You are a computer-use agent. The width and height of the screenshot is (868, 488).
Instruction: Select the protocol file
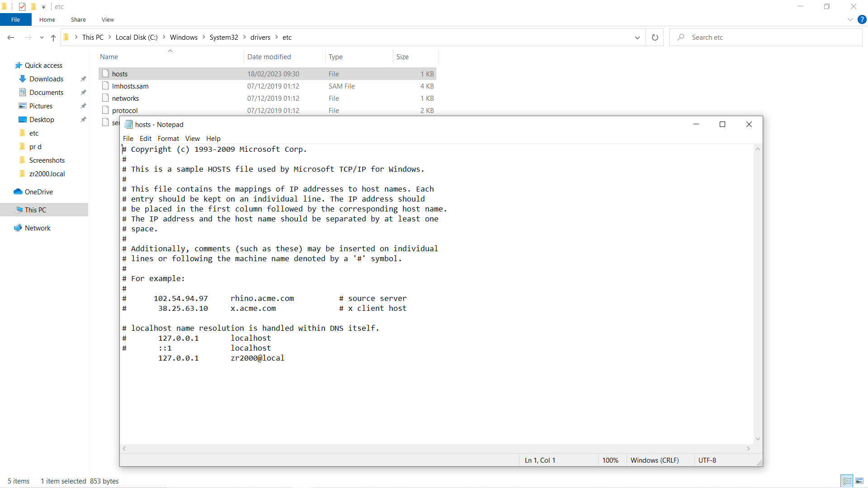tap(125, 111)
